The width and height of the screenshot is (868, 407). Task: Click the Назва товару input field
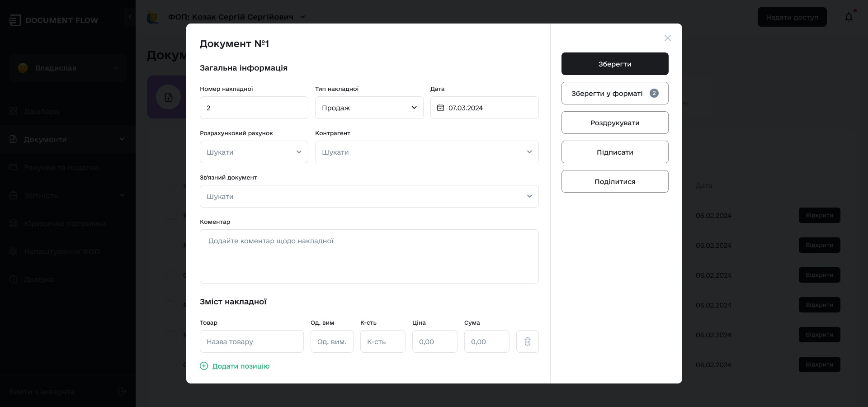click(x=252, y=341)
